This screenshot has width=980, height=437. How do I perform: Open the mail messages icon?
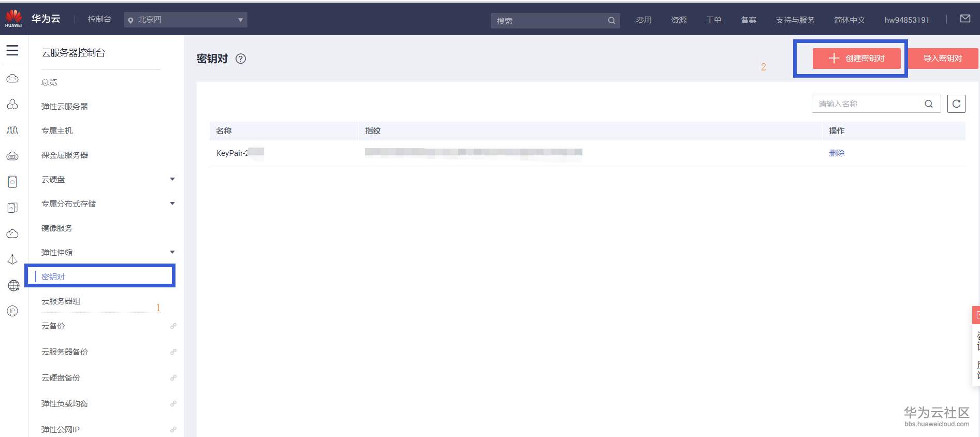pos(965,19)
